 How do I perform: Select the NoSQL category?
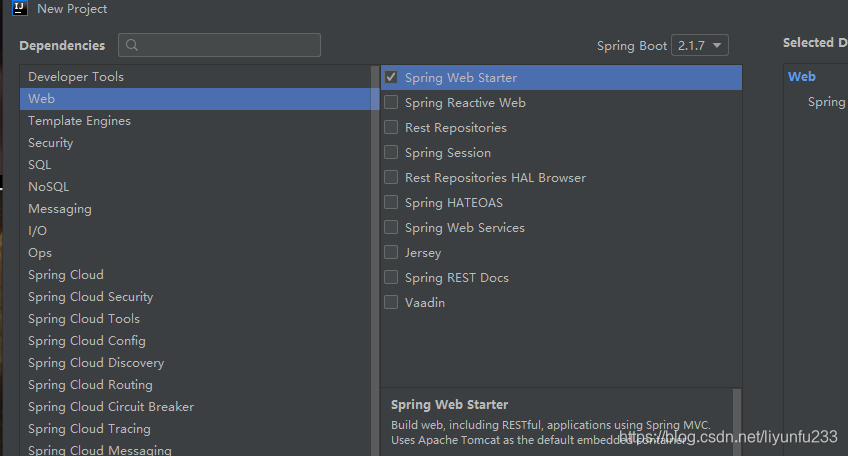coord(196,187)
